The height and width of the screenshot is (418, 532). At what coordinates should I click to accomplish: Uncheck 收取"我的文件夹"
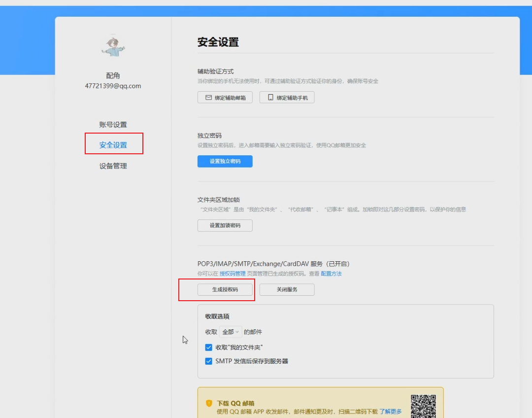[208, 347]
